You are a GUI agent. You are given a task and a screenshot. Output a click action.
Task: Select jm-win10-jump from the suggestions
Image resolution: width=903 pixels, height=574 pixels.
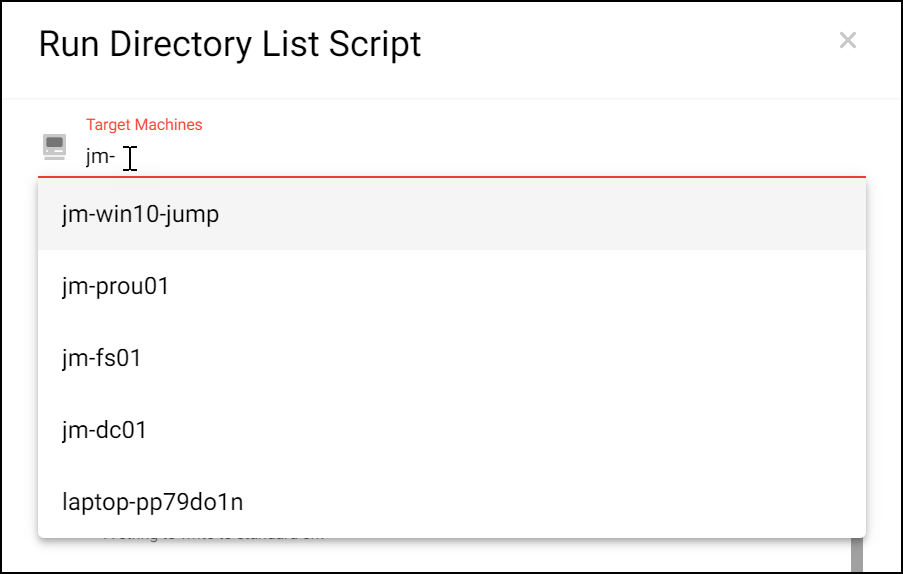click(x=452, y=214)
